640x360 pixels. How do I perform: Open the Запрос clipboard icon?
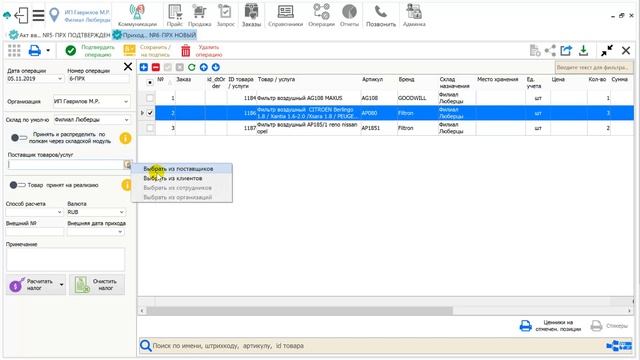tap(225, 12)
